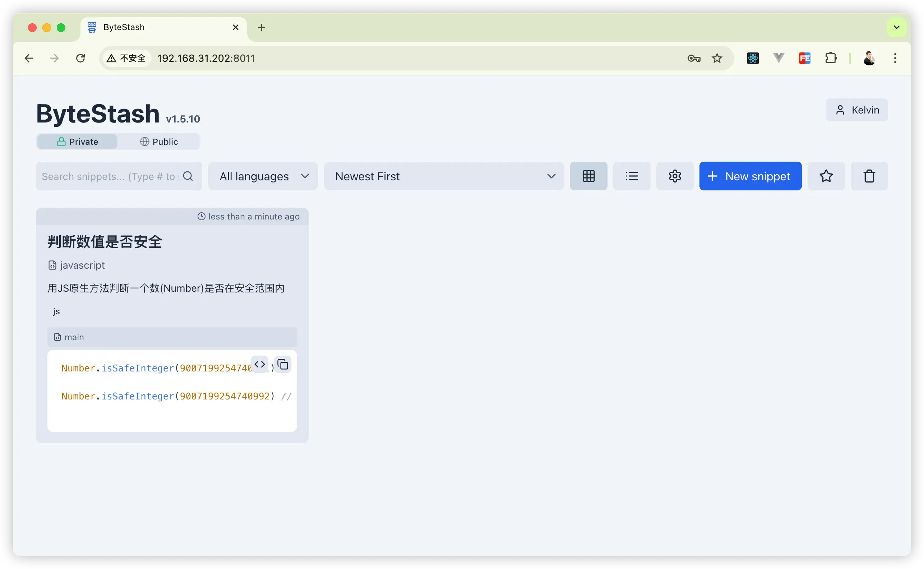
Task: Click the address bar URL
Action: pyautogui.click(x=206, y=58)
